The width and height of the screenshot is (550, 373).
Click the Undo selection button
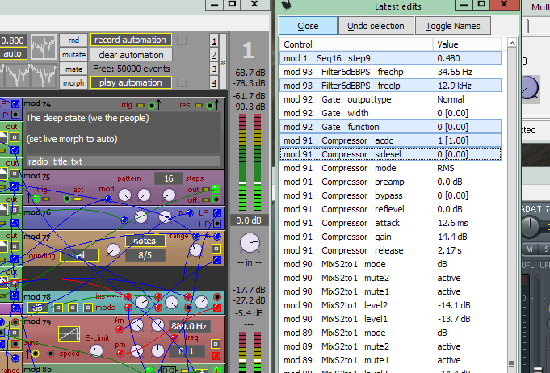click(x=376, y=26)
